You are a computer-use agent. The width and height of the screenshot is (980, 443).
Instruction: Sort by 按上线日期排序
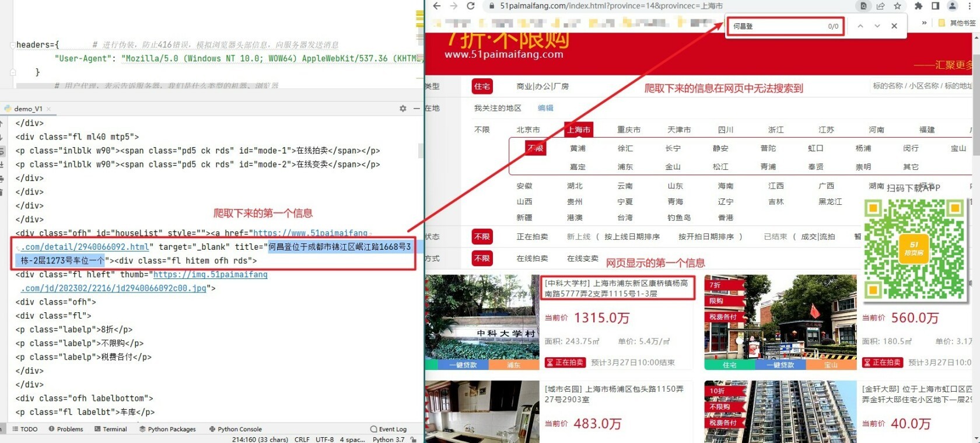point(632,236)
